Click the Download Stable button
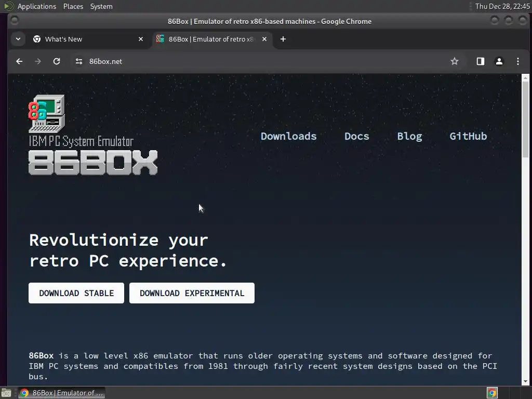 [x=76, y=293]
